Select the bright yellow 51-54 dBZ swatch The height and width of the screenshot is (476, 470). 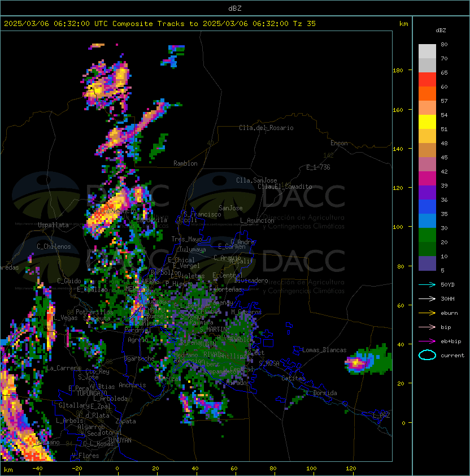[427, 122]
